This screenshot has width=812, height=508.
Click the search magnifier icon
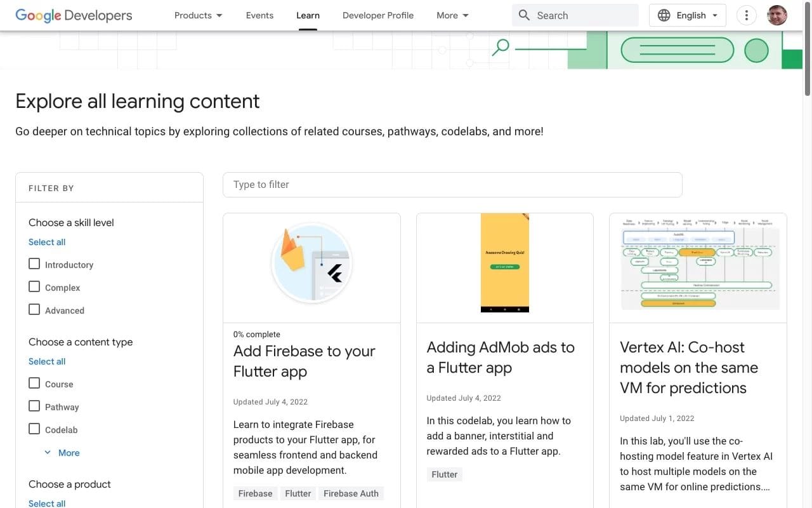point(524,15)
